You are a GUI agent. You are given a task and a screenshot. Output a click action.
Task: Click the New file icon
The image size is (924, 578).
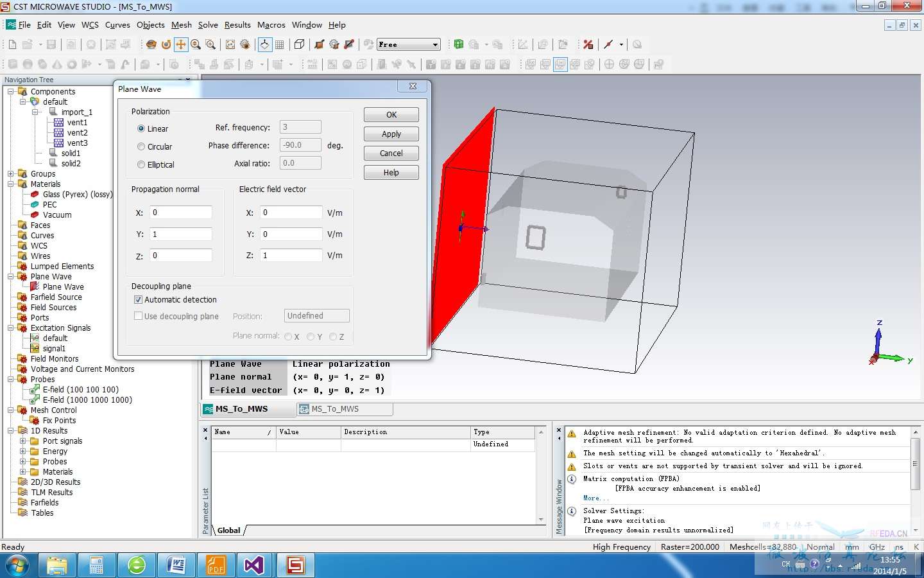[x=12, y=44]
